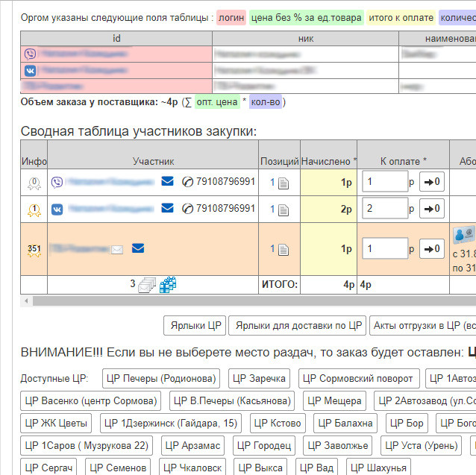Click arrow 0 button in orange row
Screen dimensions: 476x475
(432, 249)
